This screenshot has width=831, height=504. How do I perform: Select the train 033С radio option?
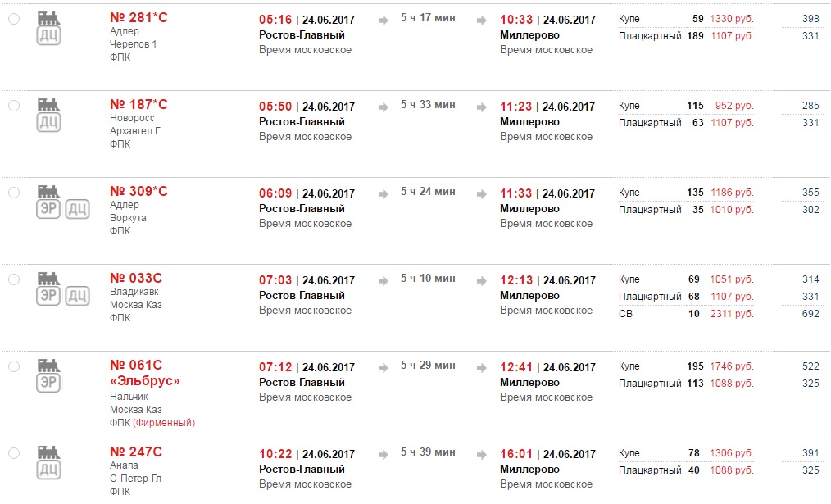(13, 279)
